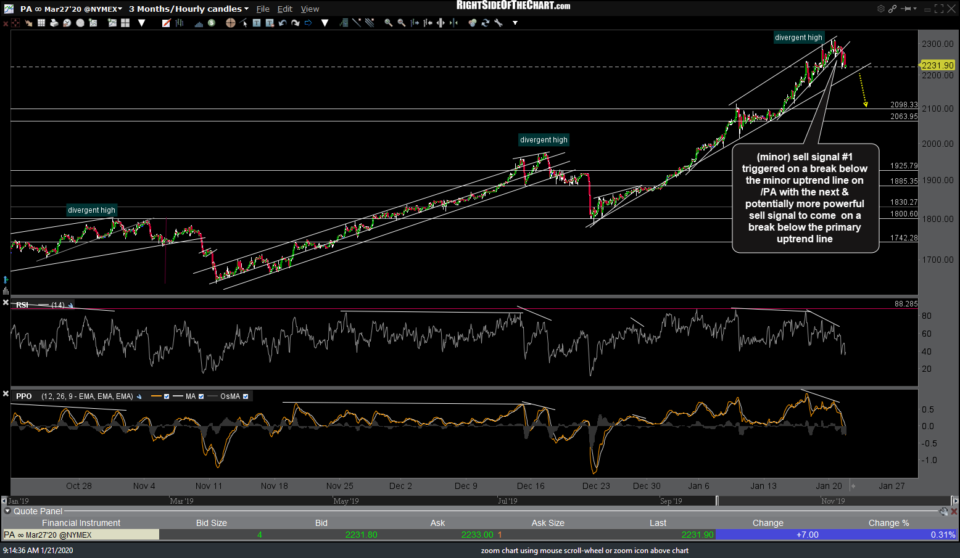
Task: Toggle the OsMA checkbox
Action: point(246,396)
